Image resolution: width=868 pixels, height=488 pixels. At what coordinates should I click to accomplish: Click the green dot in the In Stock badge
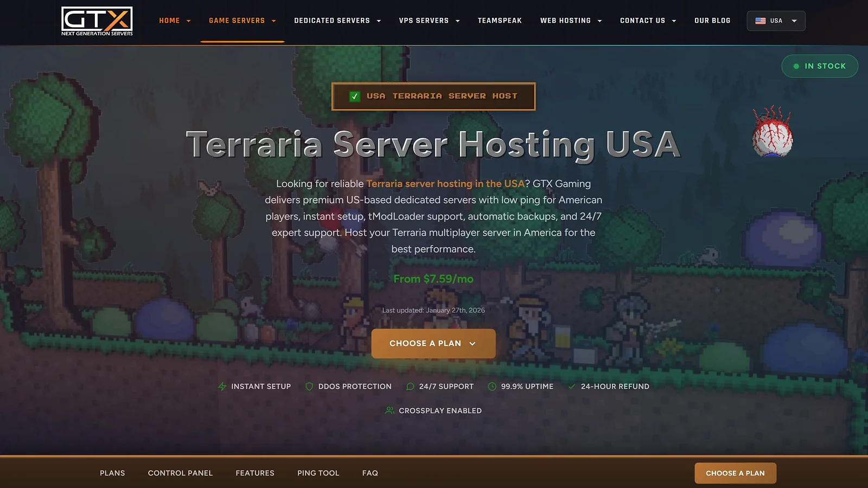796,66
